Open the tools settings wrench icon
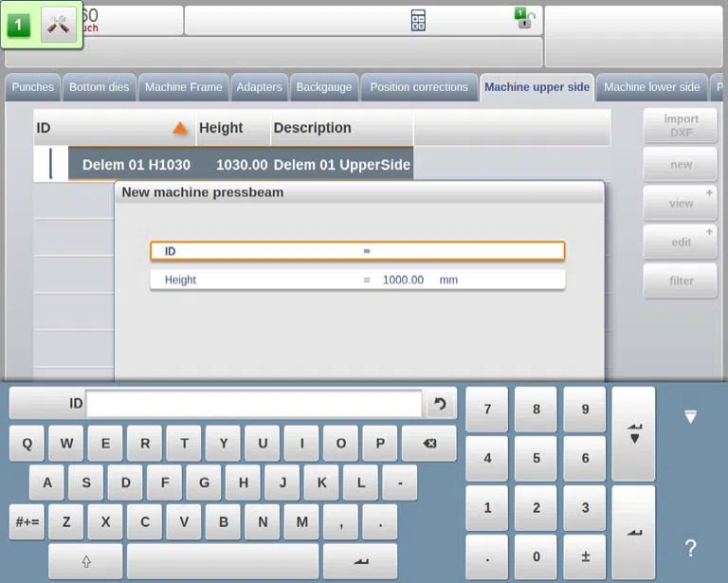 pos(59,25)
